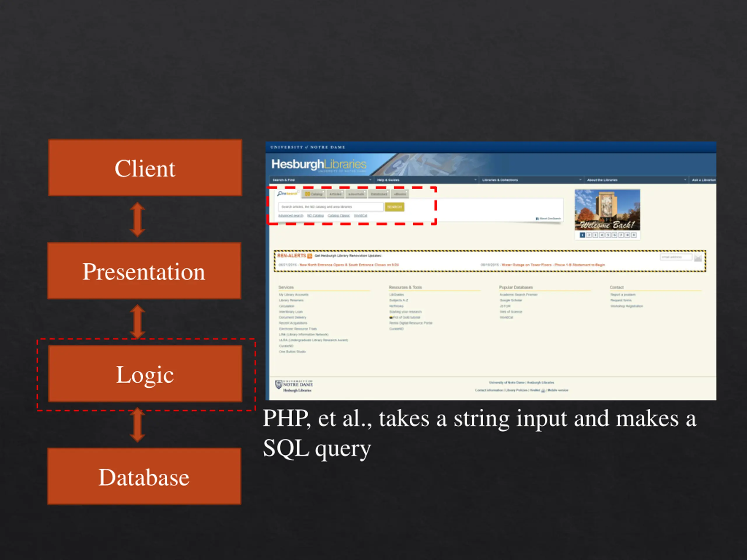The height and width of the screenshot is (560, 747).
Task: Click the Pot of Gold tutorial icon link
Action: click(x=391, y=318)
